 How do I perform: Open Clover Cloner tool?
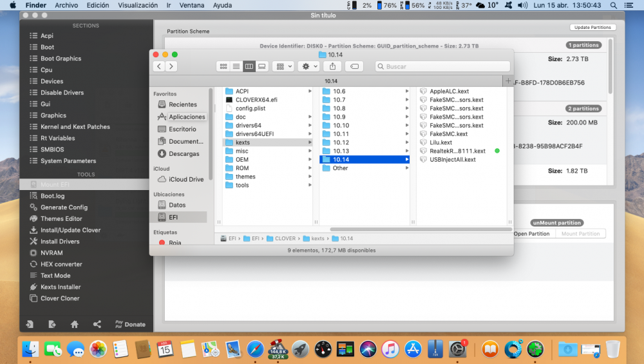point(60,298)
